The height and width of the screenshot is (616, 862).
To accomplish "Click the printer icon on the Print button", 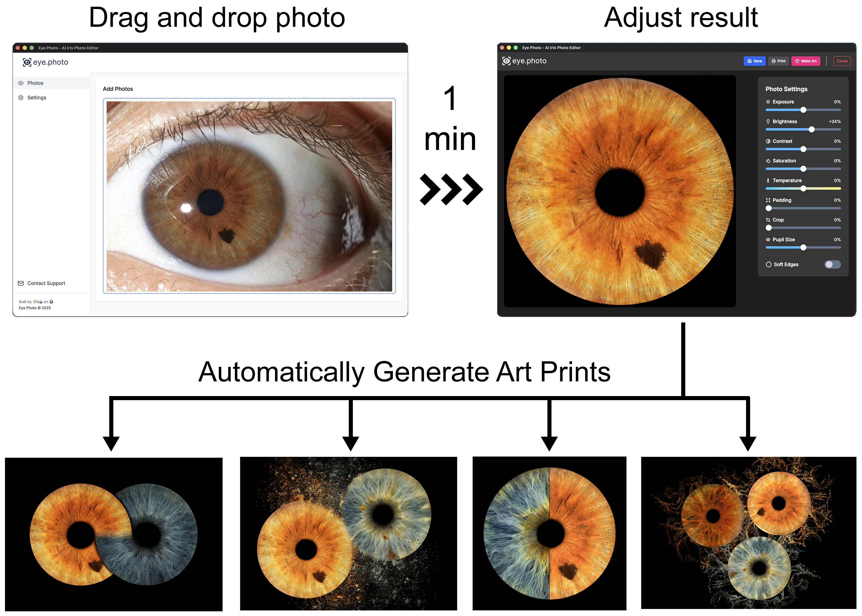I will pyautogui.click(x=773, y=61).
